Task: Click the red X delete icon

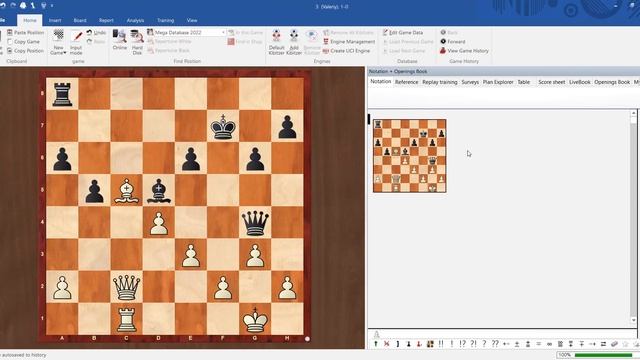Action: point(387,344)
